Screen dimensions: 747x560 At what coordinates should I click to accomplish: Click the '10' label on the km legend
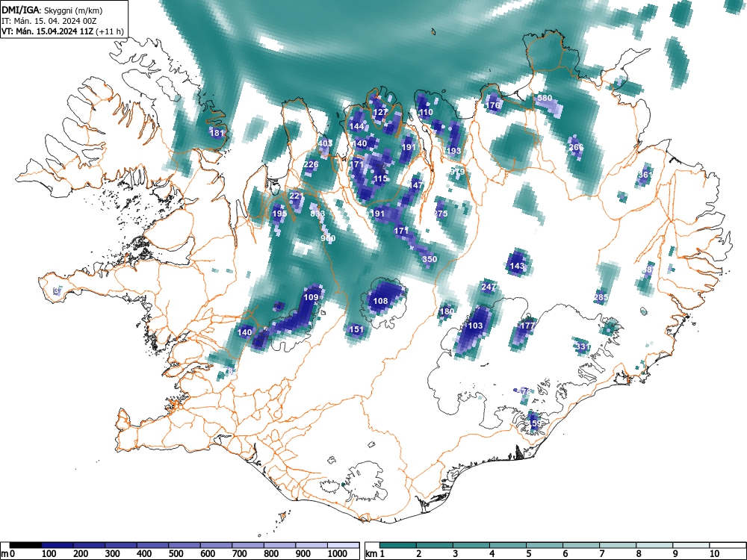pos(714,554)
